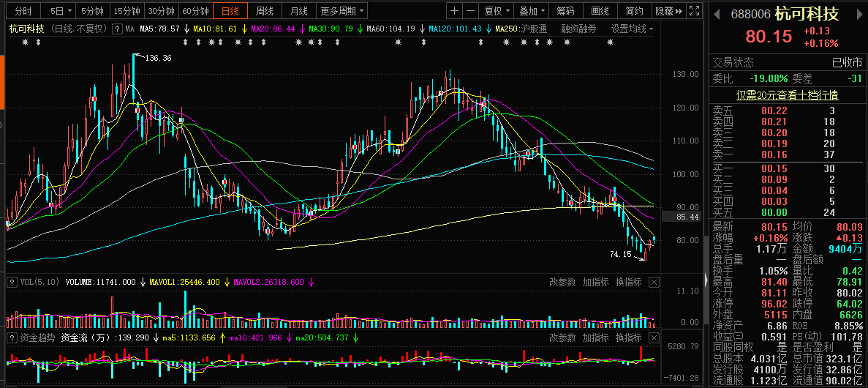Zoom out chart with minus icon
868x388 pixels.
tap(470, 10)
